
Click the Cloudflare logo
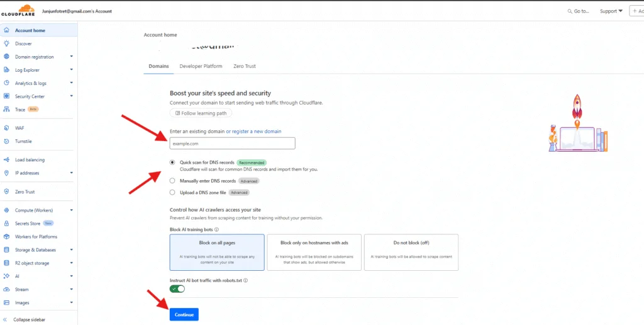[x=18, y=10]
